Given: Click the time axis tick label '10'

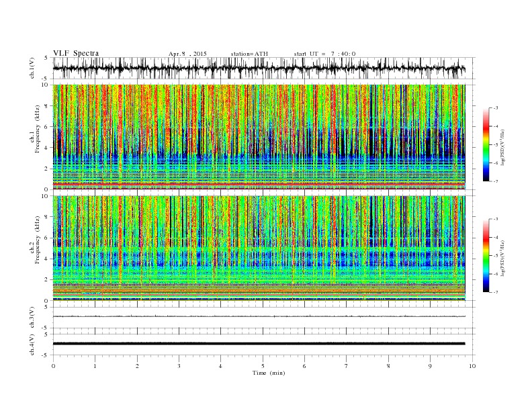Looking at the screenshot, I should click(472, 366).
